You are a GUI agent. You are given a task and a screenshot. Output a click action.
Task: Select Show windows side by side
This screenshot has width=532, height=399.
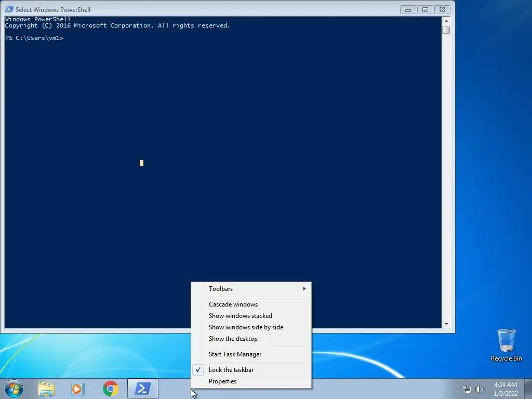click(x=251, y=327)
